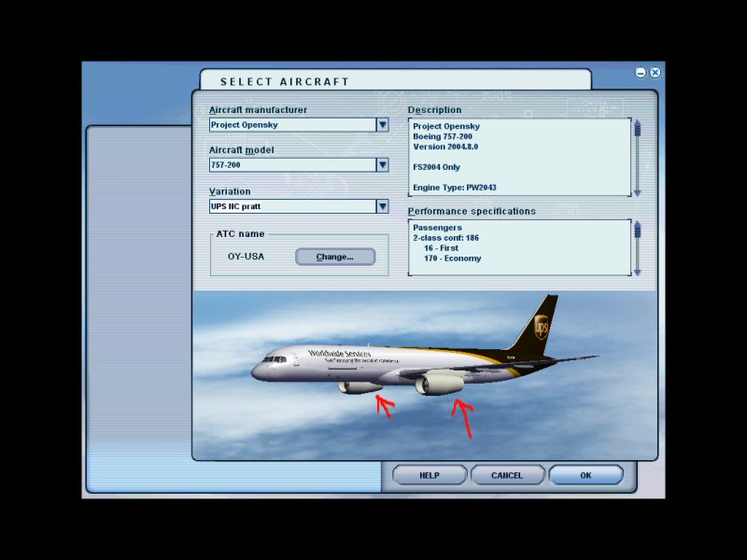747x560 pixels.
Task: Confirm aircraft selection with OK
Action: pyautogui.click(x=585, y=475)
